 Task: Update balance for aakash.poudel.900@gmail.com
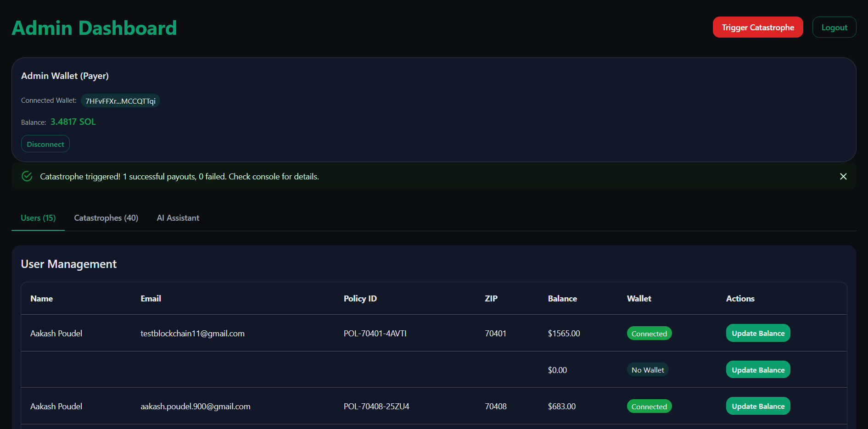(758, 406)
